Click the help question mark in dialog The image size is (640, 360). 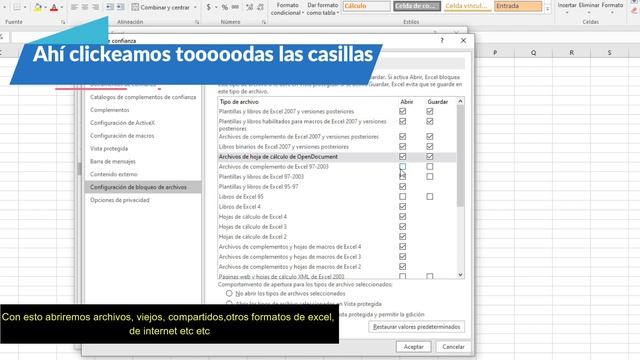pos(442,40)
